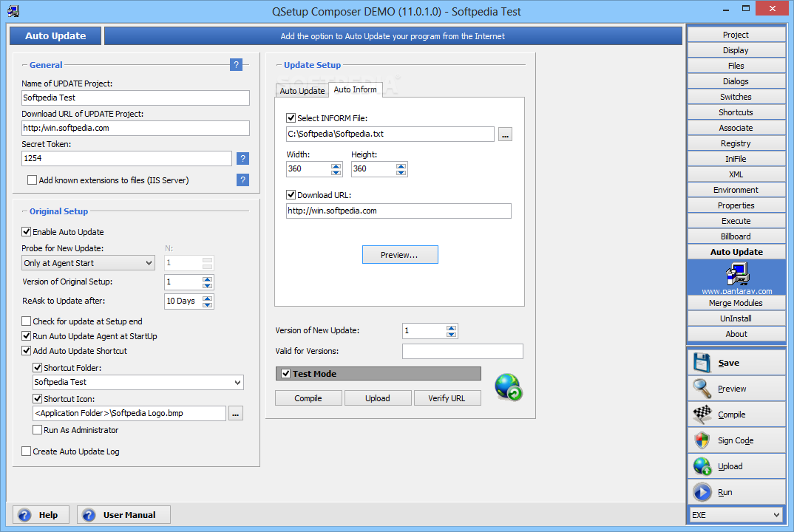Click Download URL of UPDATE Project field
Image resolution: width=794 pixels, height=532 pixels.
point(135,128)
